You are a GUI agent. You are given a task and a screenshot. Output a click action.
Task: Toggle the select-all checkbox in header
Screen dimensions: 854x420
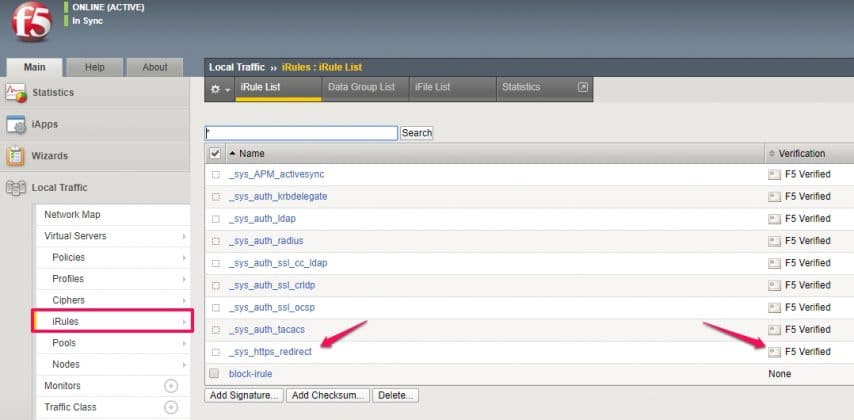click(215, 154)
